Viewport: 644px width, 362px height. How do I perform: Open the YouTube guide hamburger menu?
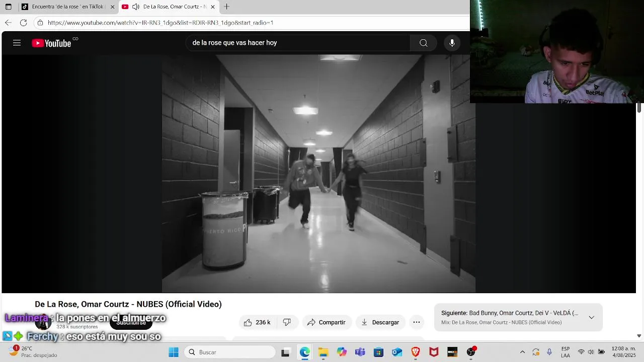click(17, 43)
